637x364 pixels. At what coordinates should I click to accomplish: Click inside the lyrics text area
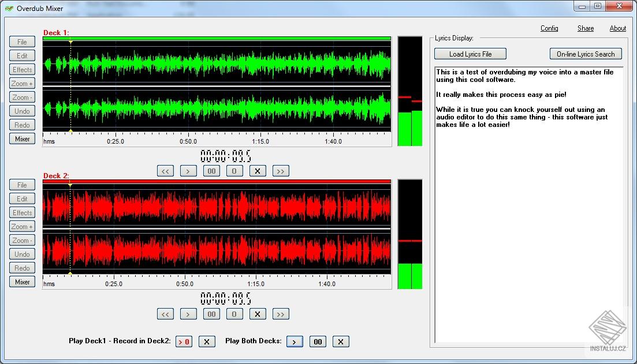[x=528, y=231]
